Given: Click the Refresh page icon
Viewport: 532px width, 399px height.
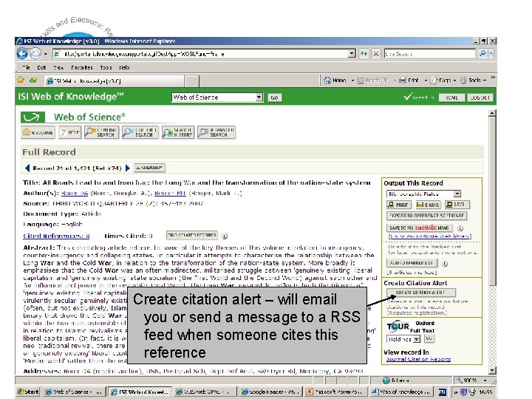Looking at the screenshot, I should tap(364, 54).
